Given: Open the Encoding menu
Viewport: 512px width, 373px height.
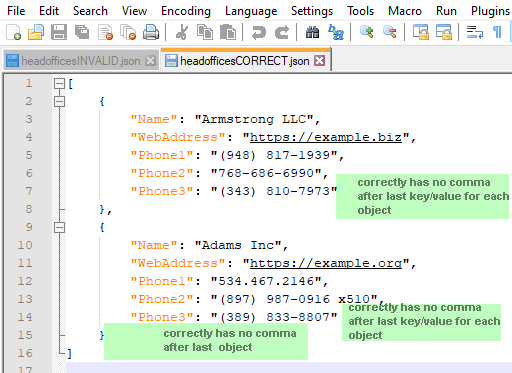Looking at the screenshot, I should tap(186, 11).
